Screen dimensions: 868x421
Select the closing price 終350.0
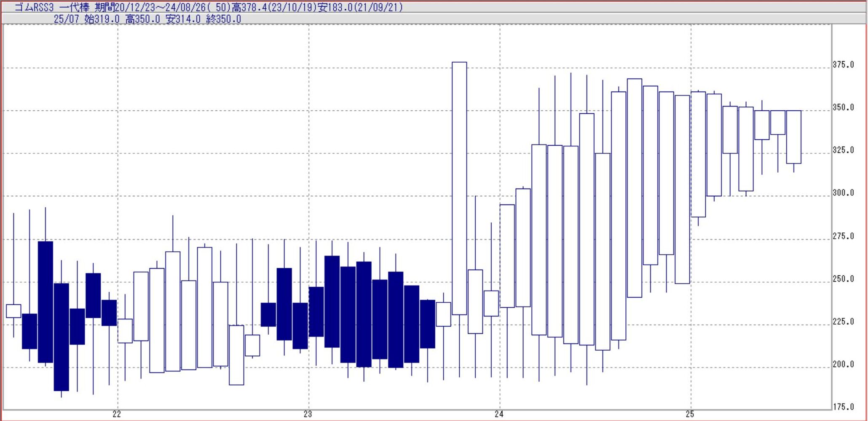(x=224, y=19)
